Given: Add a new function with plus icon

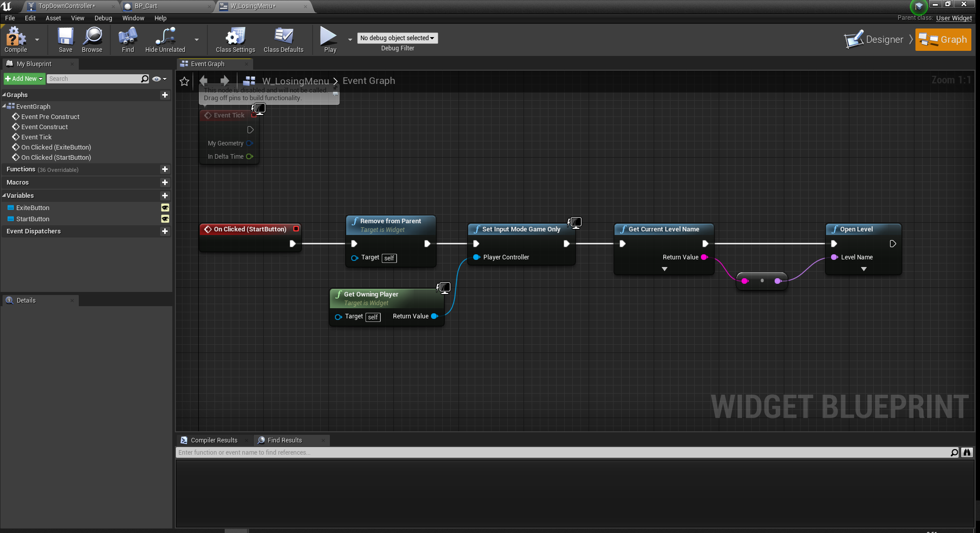Looking at the screenshot, I should point(165,169).
